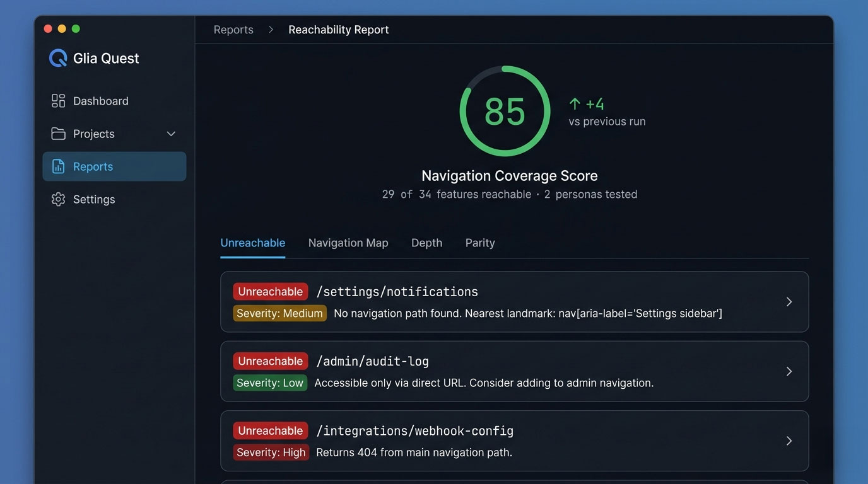868x484 pixels.
Task: Click the 85 score progress ring
Action: (505, 111)
